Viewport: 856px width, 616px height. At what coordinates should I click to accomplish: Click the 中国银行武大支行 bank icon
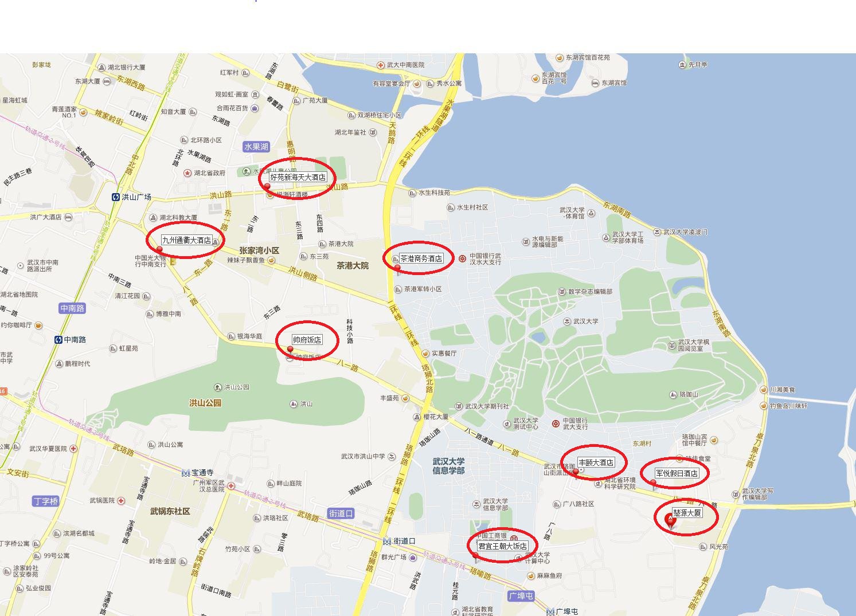point(556,423)
